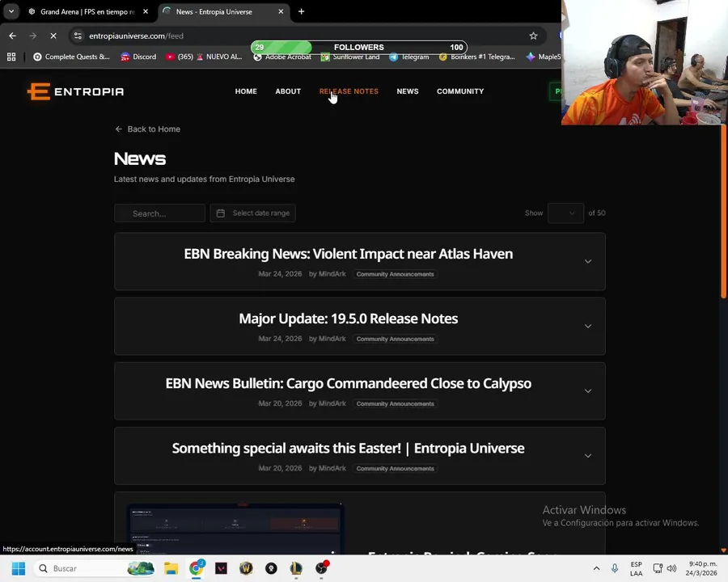Stop loading the page with the X button
728x582 pixels.
[53, 36]
